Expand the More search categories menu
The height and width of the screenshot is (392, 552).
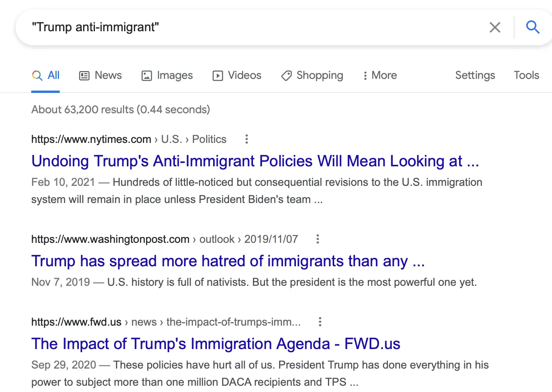coord(380,75)
